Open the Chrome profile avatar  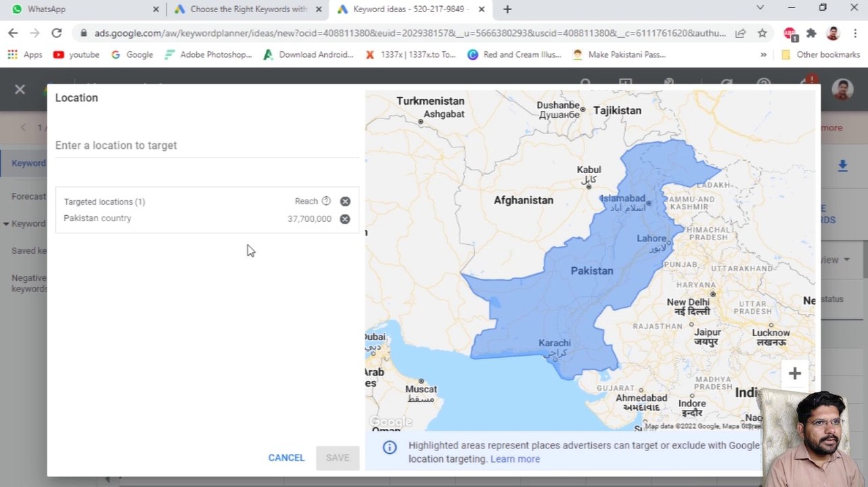pos(833,33)
